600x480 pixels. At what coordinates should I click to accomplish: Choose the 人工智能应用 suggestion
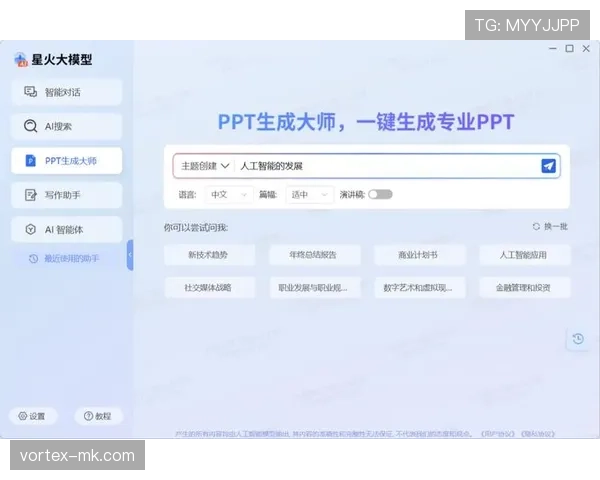[x=525, y=255]
